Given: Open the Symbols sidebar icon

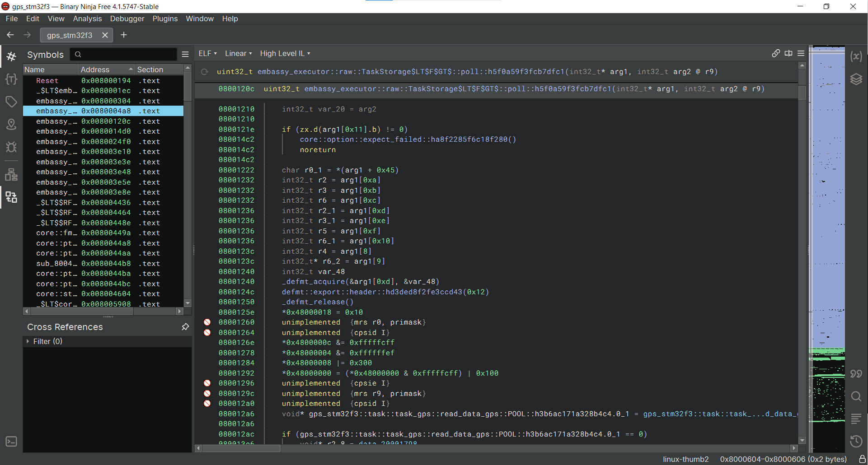Looking at the screenshot, I should (11, 56).
